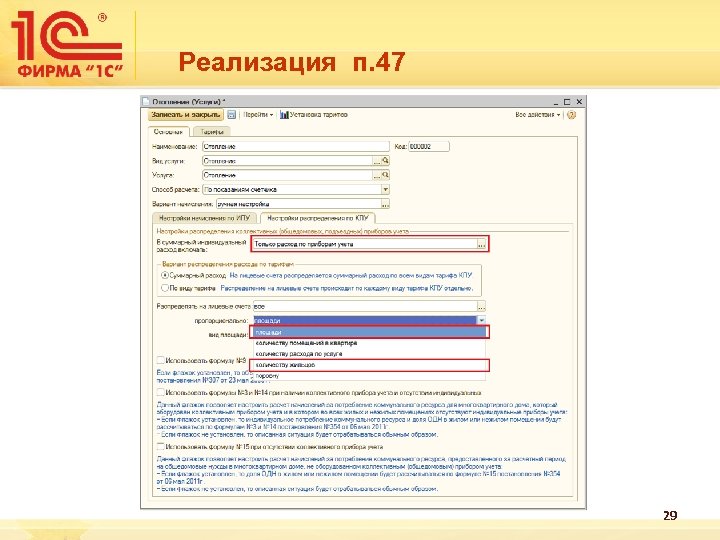This screenshot has width=720, height=540.
Task: Open the tariff setup chart icon
Action: click(x=284, y=115)
